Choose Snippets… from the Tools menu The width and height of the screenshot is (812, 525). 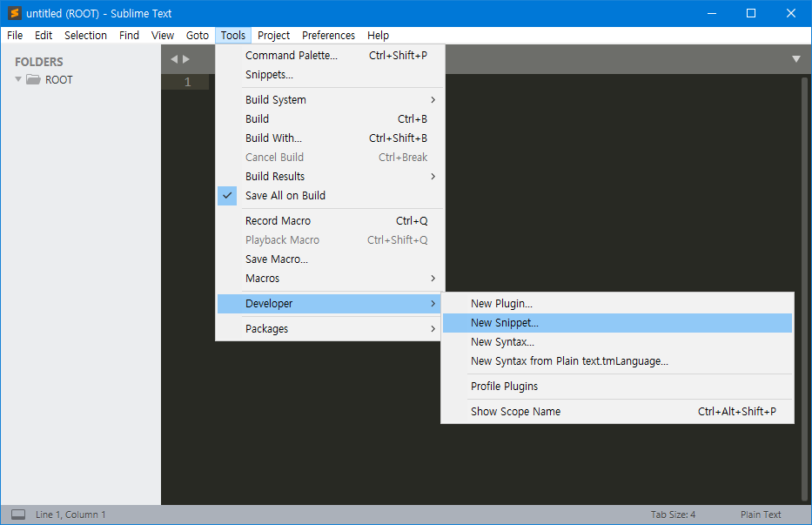(331, 75)
